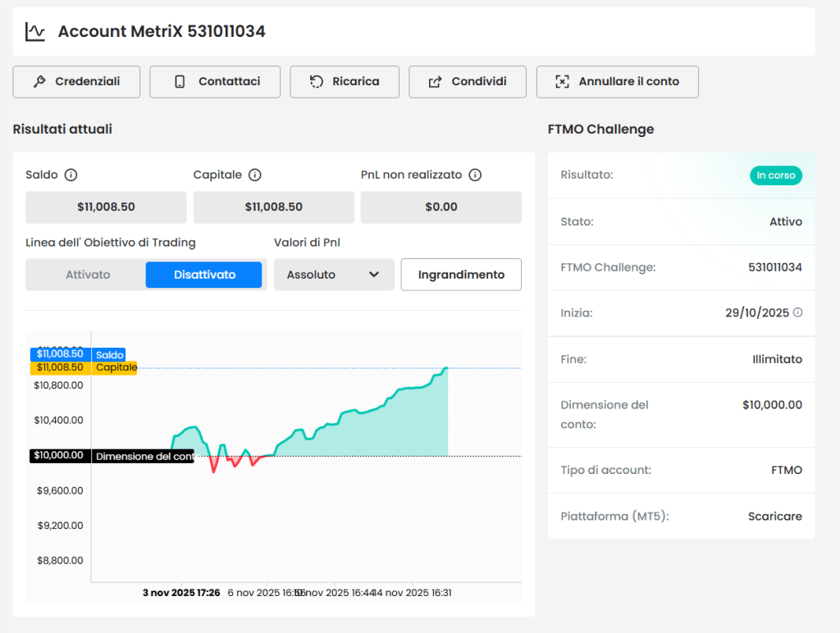Click the Ingrandimento button

click(460, 275)
